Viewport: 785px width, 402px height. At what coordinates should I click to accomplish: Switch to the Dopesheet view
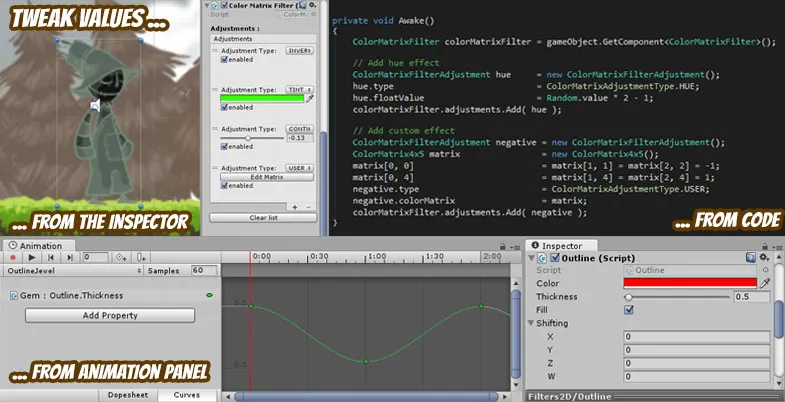tap(128, 395)
